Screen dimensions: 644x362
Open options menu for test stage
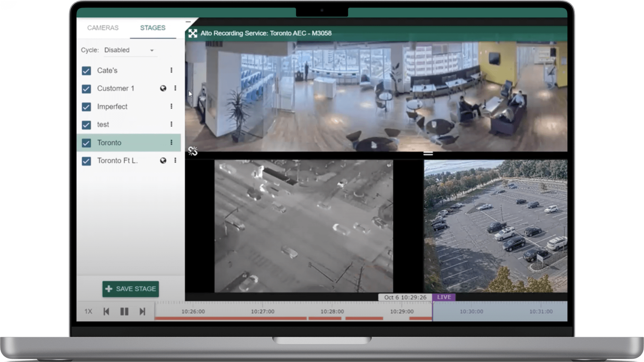click(171, 124)
